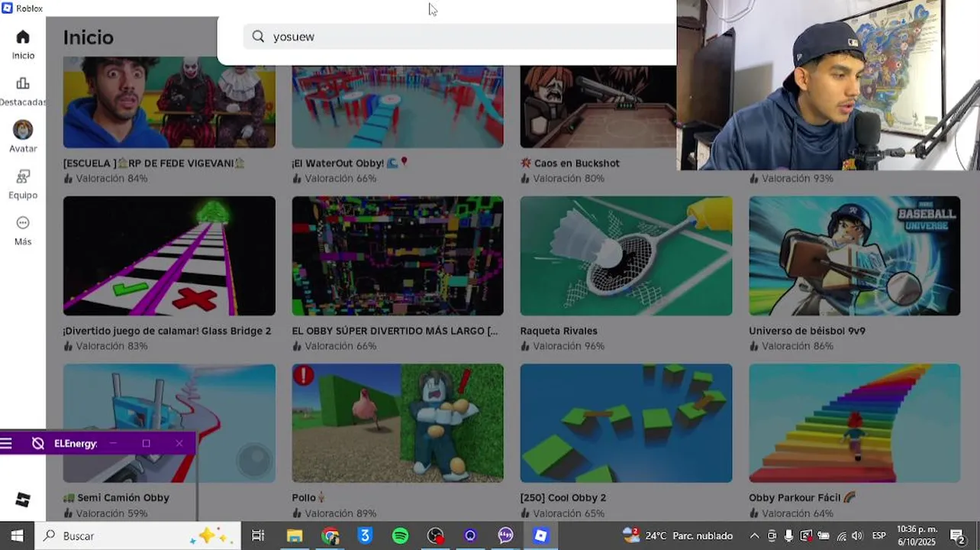Click the Roblox Studio logo in the sidebar

[23, 500]
